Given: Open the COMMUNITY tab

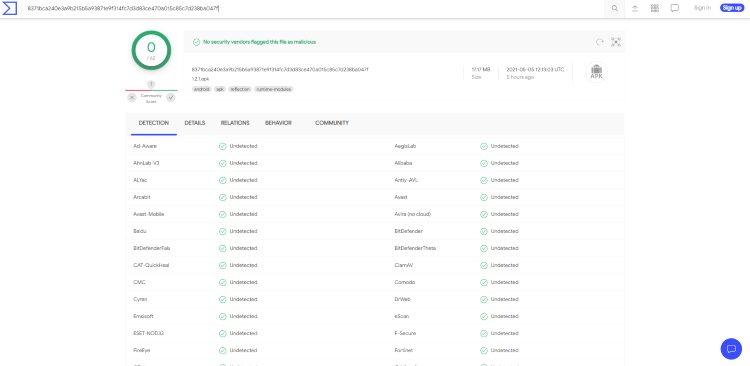Looking at the screenshot, I should 332,123.
